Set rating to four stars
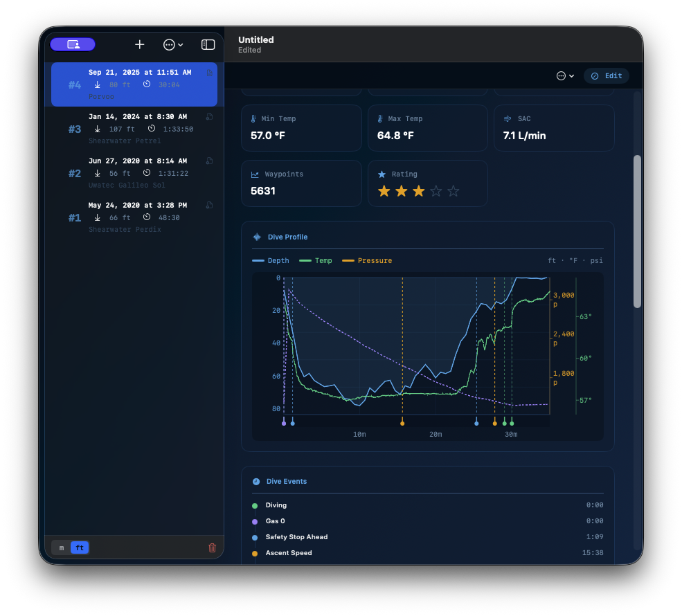Image resolution: width=682 pixels, height=616 pixels. pyautogui.click(x=436, y=191)
